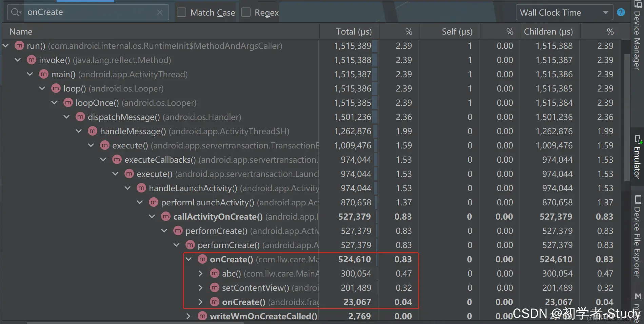Click the method icon beside executeCallbacks()
This screenshot has height=324, width=644.
(x=117, y=159)
